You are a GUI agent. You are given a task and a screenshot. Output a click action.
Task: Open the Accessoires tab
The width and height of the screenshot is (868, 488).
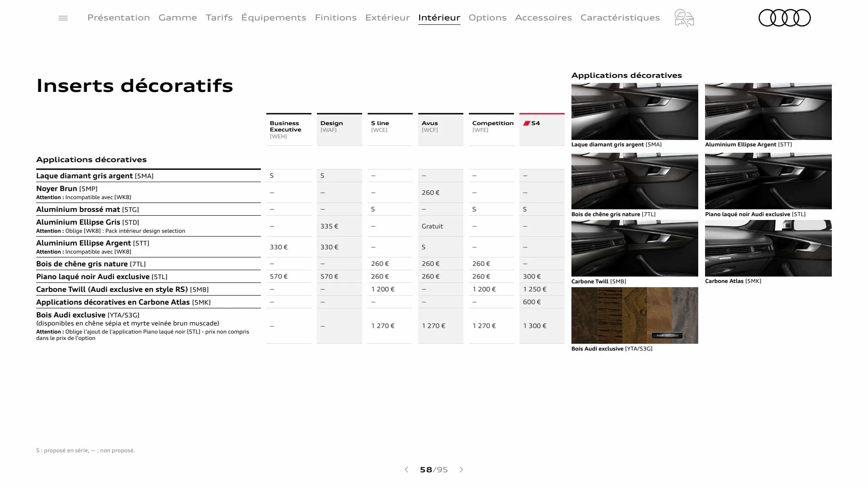point(543,17)
